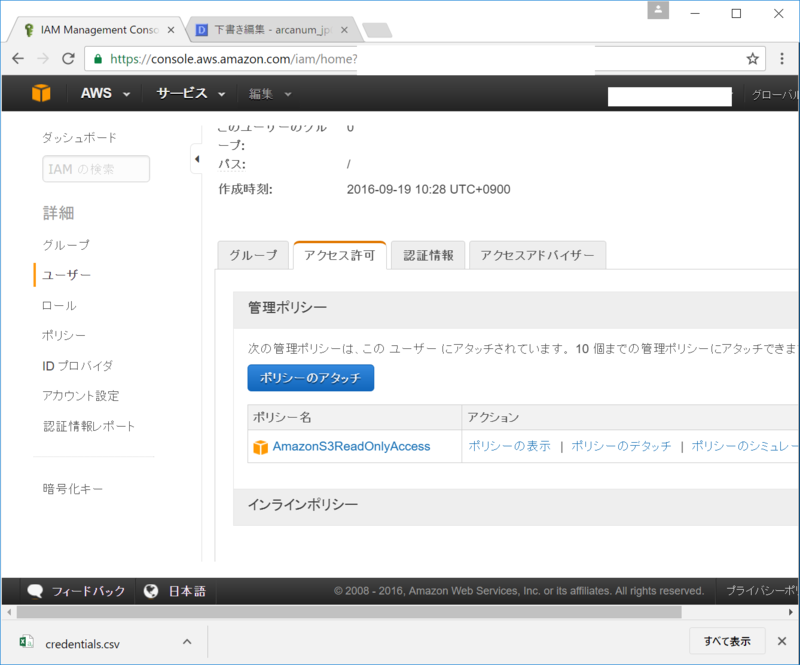Viewport: 800px width, 665px height.
Task: Click the globe icon next to 日本語
Action: tap(151, 591)
